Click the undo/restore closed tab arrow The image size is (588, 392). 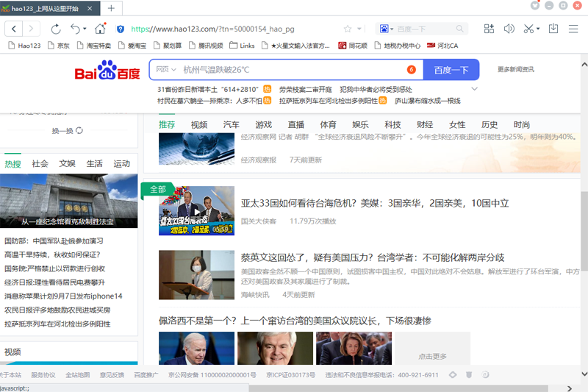pos(76,29)
